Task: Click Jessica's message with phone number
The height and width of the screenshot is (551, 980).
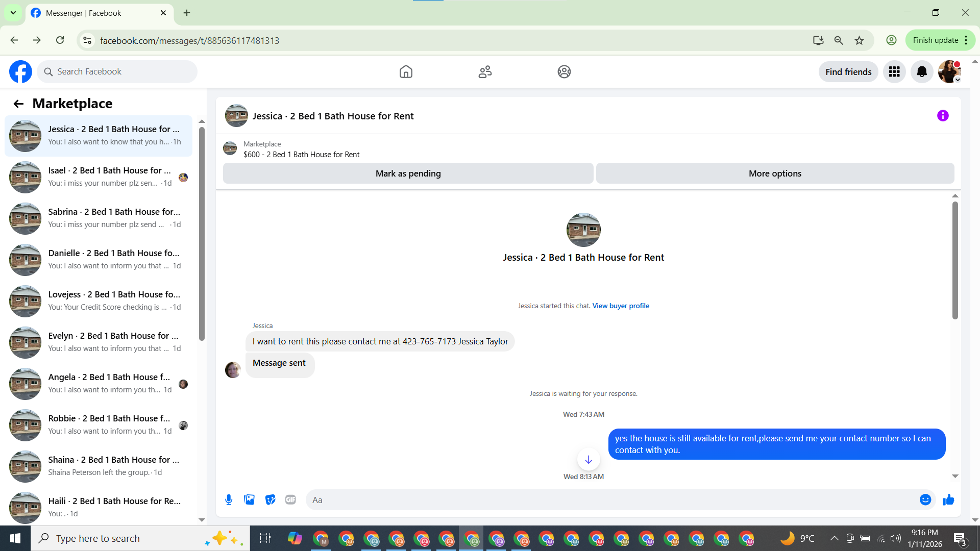Action: tap(380, 342)
